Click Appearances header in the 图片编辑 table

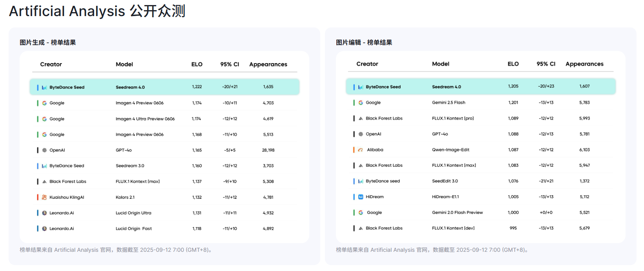584,64
